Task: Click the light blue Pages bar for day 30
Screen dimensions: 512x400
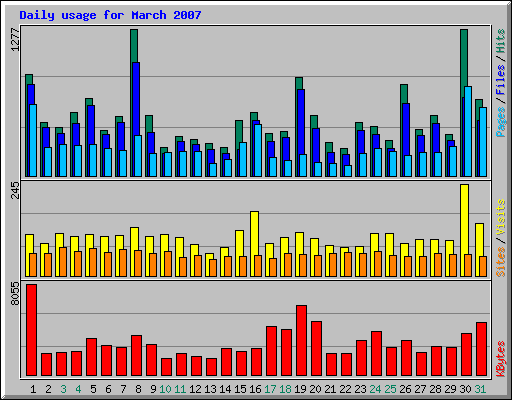Action: coord(468,131)
